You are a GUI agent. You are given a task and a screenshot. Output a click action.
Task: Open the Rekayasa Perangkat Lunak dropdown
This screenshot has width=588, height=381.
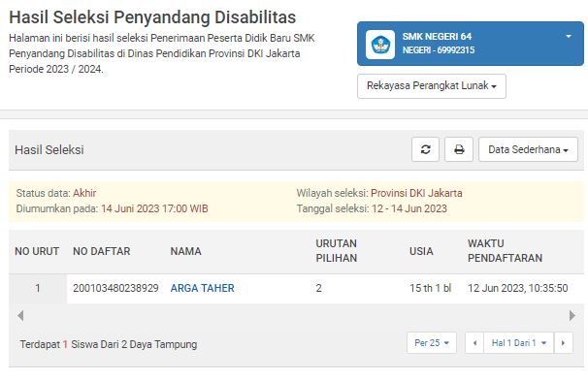(432, 86)
